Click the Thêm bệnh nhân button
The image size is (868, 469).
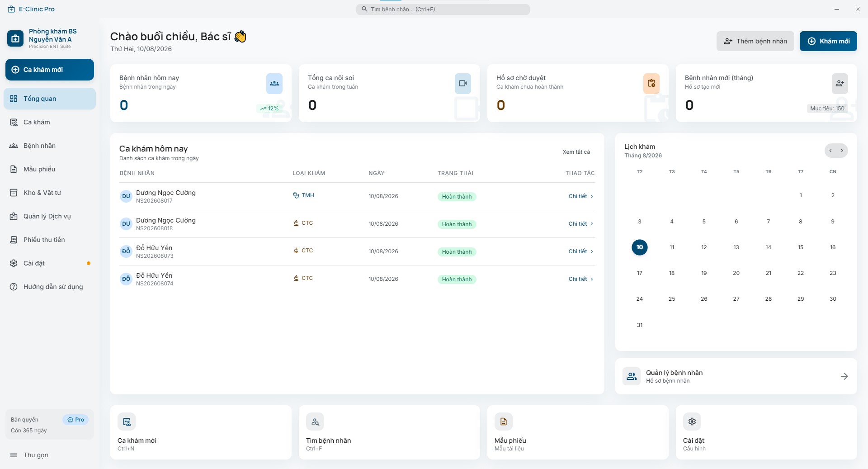click(x=755, y=41)
